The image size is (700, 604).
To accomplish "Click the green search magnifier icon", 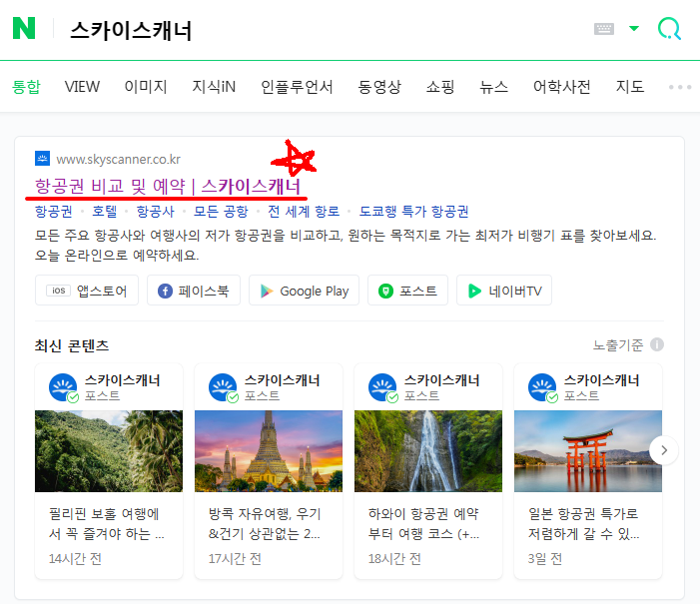I will pyautogui.click(x=669, y=29).
